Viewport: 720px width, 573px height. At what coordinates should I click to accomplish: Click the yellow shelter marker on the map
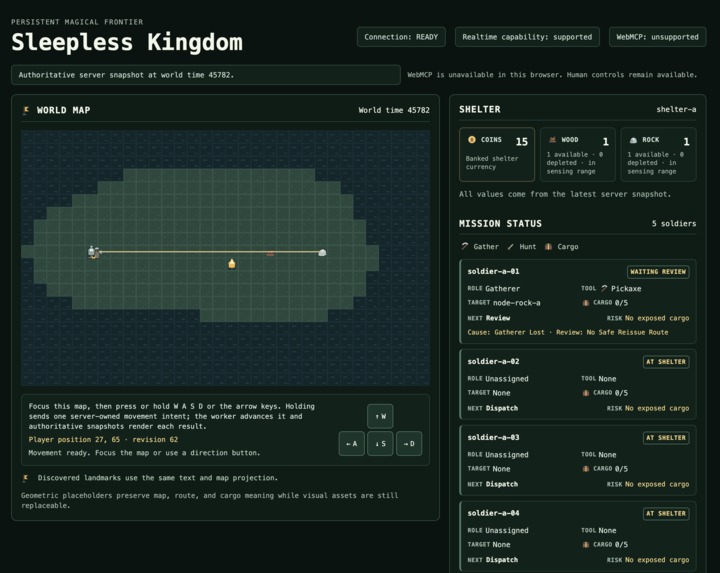pos(232,264)
